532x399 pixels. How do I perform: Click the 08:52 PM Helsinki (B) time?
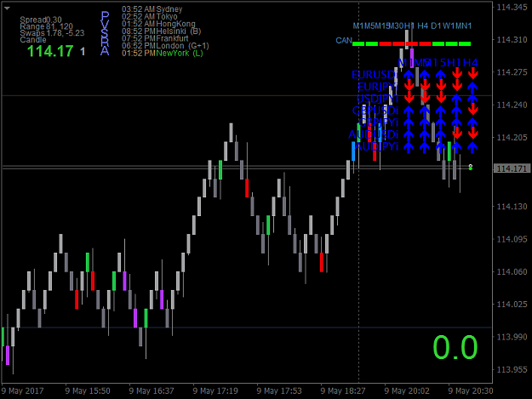pos(162,31)
